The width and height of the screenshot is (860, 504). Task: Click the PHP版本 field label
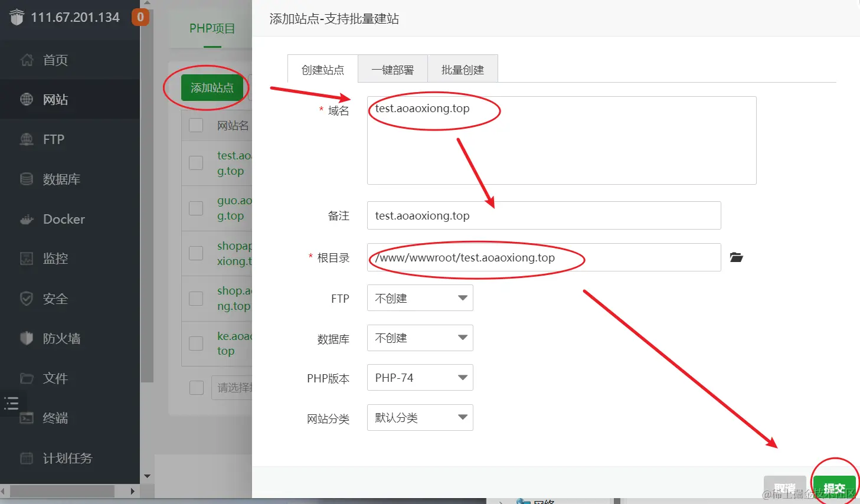coord(328,378)
